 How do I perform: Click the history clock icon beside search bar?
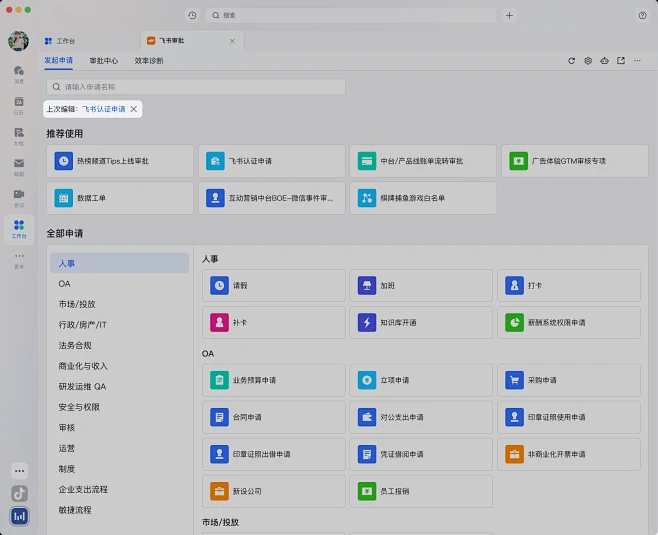(192, 16)
